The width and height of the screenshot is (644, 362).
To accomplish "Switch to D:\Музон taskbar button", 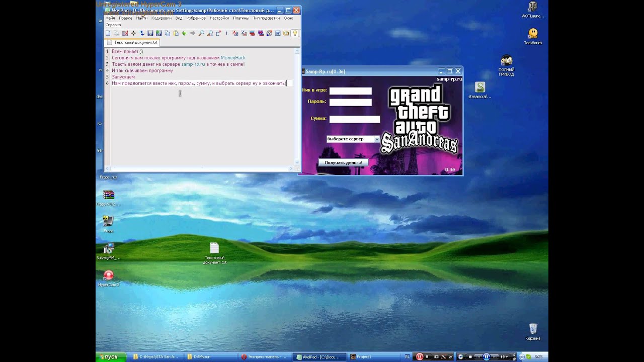I will click(209, 357).
